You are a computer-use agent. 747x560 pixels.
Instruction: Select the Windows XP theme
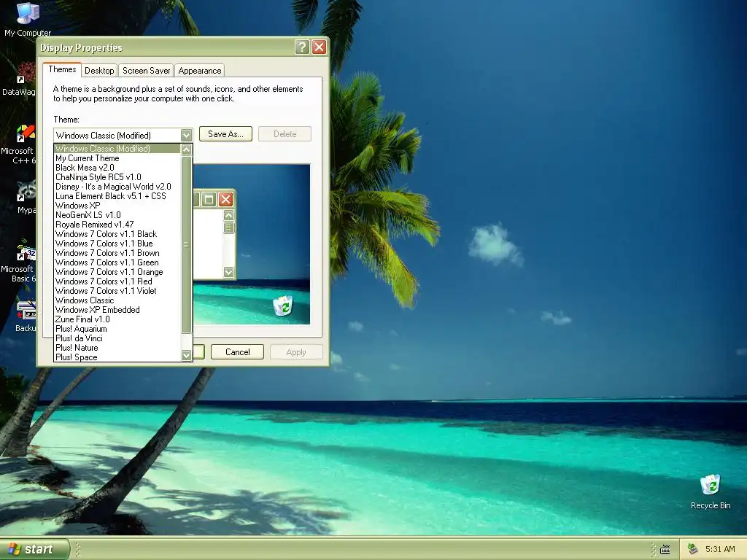[x=117, y=206]
